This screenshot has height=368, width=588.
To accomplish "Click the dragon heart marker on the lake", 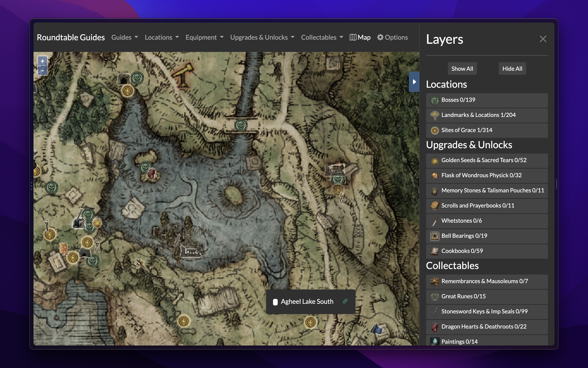I will (x=151, y=174).
